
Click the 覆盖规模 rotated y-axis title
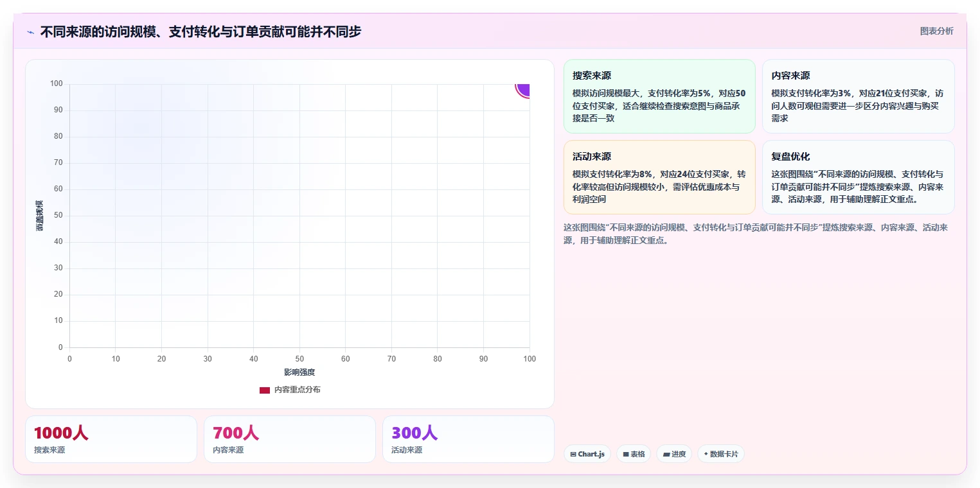[x=39, y=216]
